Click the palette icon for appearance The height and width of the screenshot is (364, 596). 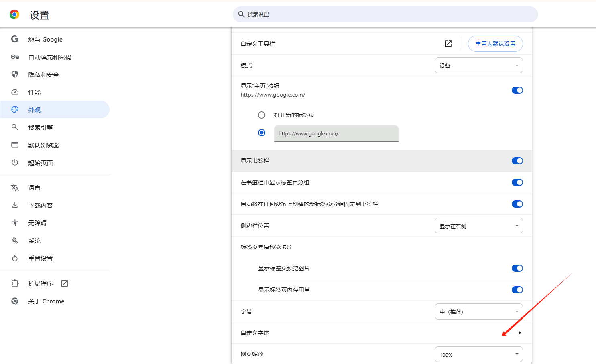[15, 109]
